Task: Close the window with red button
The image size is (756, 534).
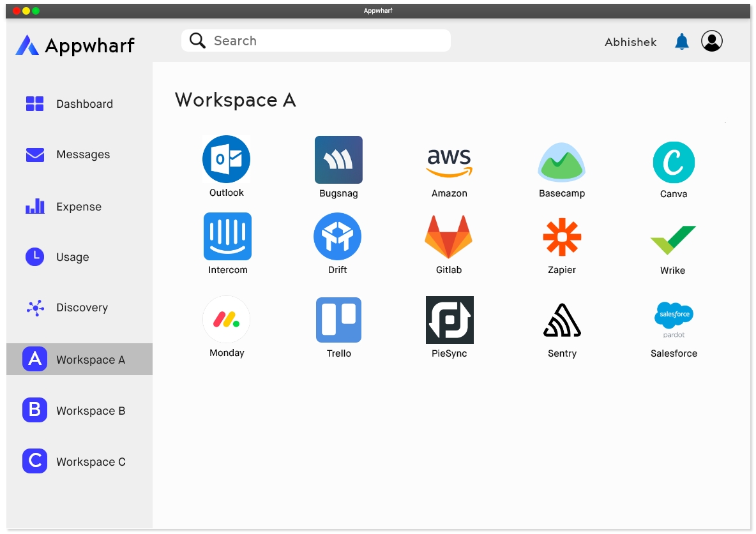Action: point(17,11)
